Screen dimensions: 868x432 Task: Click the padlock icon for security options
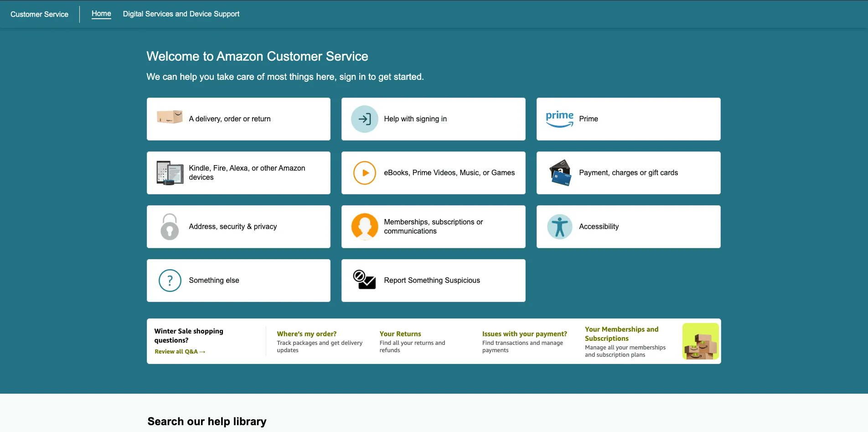169,226
